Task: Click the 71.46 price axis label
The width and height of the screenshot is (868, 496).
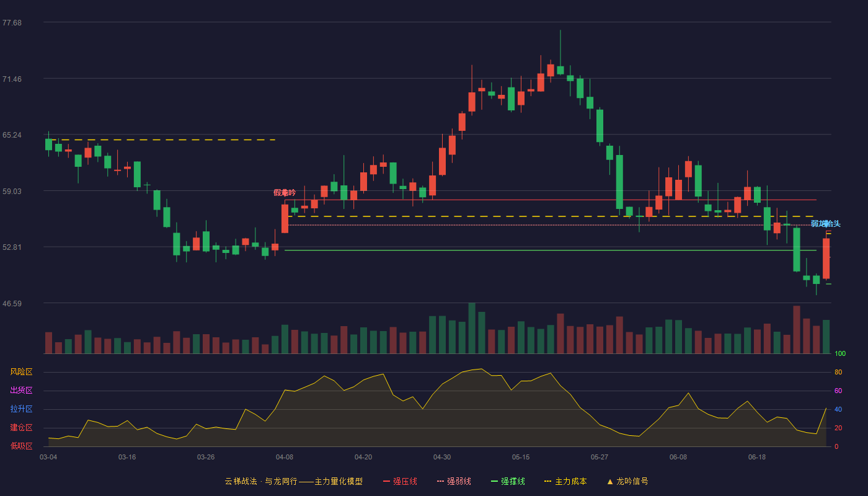Action: pyautogui.click(x=12, y=79)
